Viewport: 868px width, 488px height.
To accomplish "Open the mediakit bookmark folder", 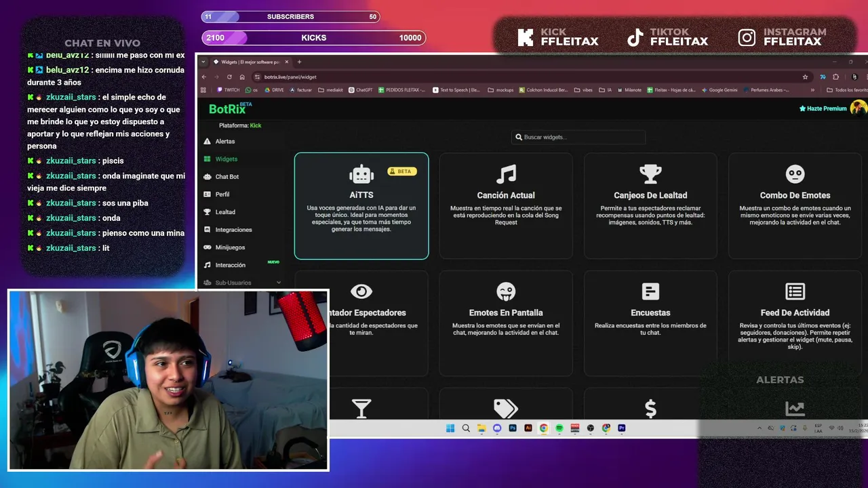I will (x=330, y=89).
